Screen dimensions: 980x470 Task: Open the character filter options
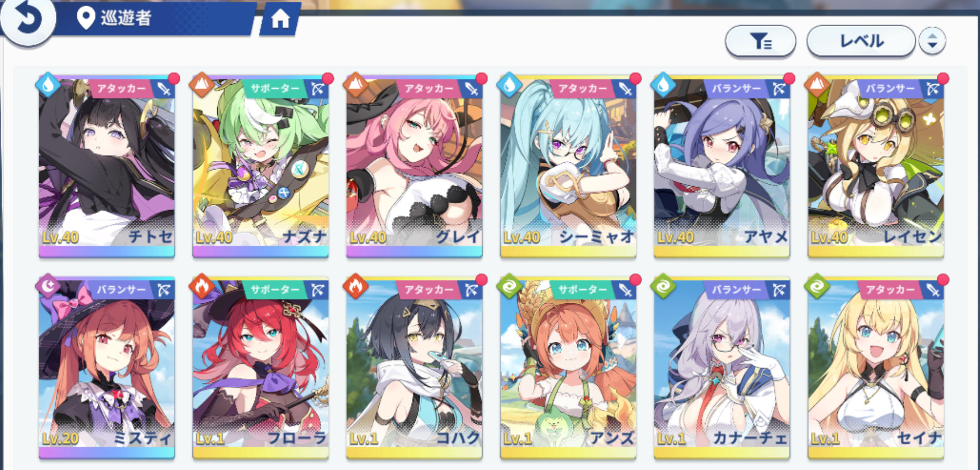click(761, 41)
